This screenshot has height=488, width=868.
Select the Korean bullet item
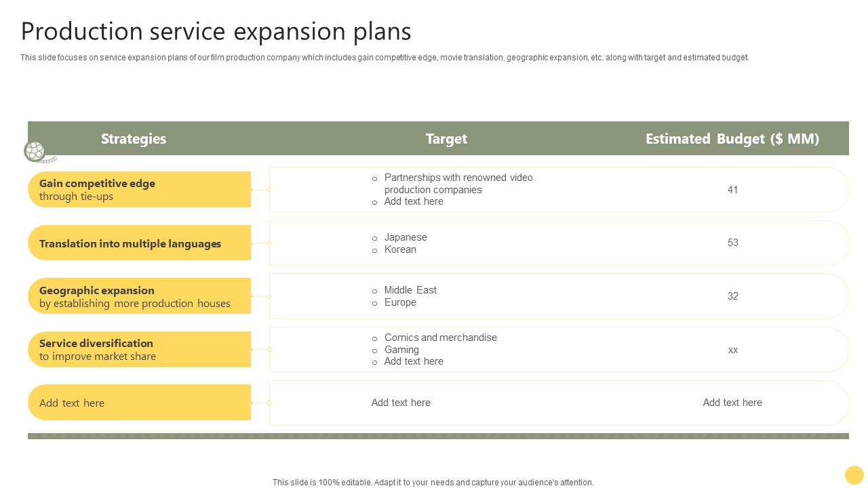point(400,249)
